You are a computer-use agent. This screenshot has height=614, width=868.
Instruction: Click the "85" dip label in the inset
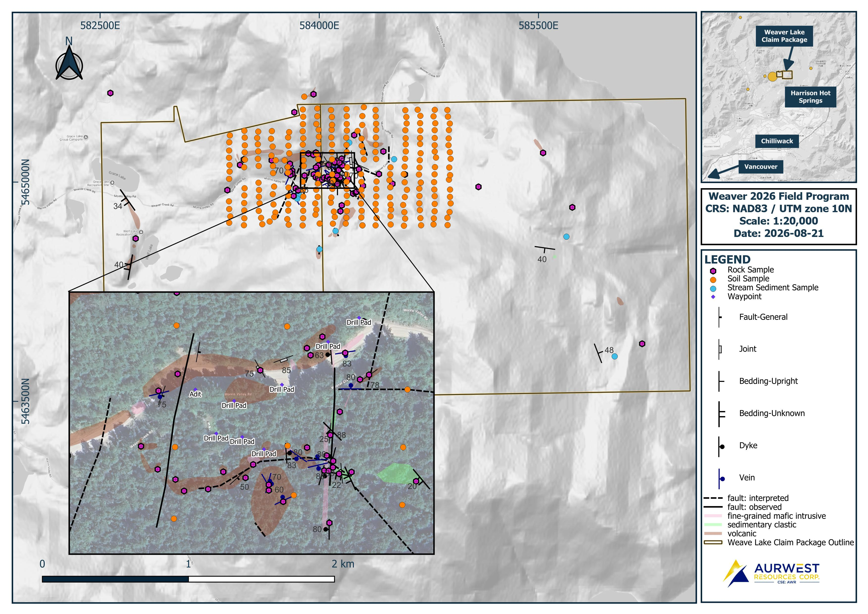[286, 371]
